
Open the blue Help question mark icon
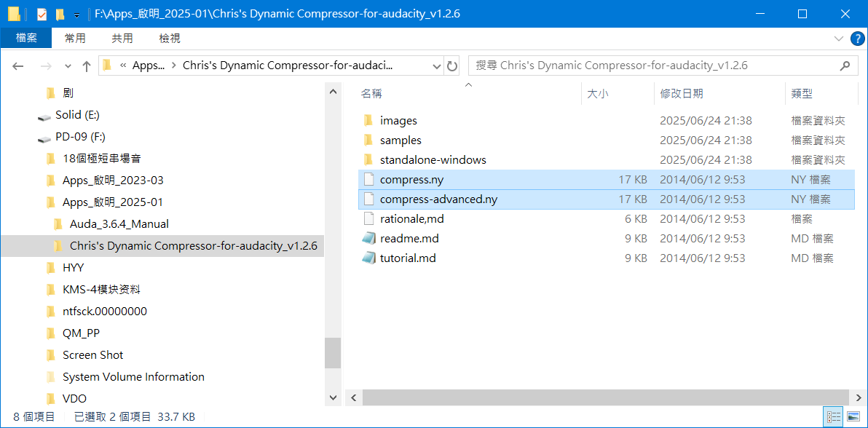856,38
